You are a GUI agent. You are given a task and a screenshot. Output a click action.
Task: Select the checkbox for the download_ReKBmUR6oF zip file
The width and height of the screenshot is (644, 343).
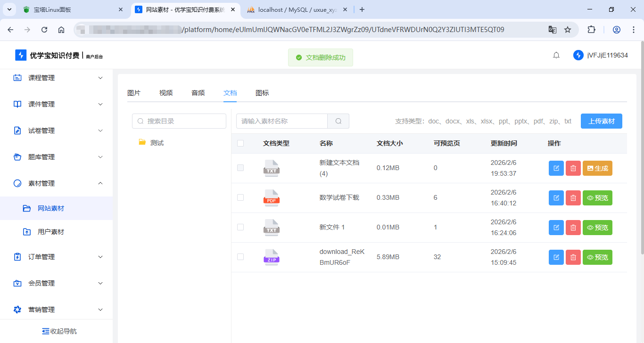(x=240, y=257)
